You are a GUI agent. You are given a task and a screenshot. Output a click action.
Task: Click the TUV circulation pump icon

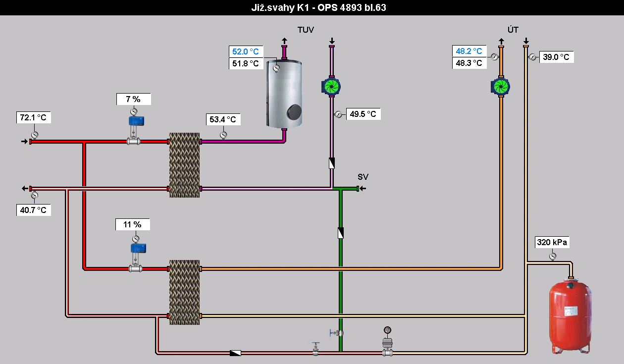click(330, 87)
